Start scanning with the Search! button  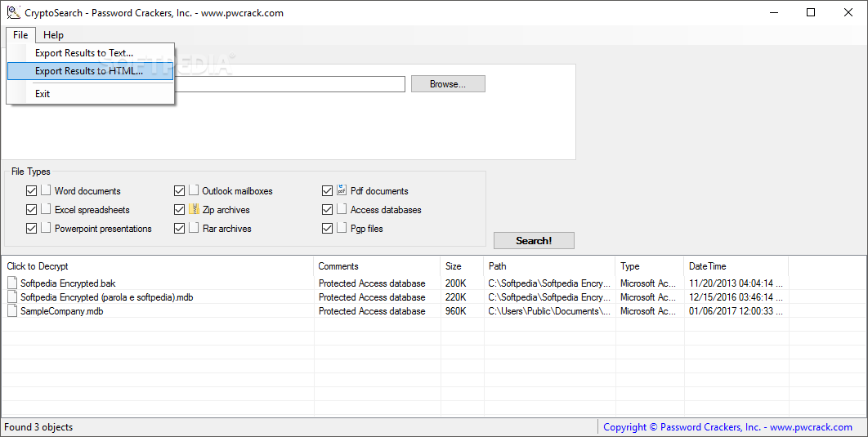tap(534, 241)
